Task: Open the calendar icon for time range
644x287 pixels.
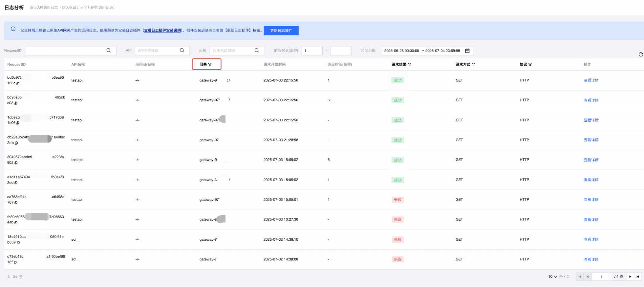Action: [467, 51]
